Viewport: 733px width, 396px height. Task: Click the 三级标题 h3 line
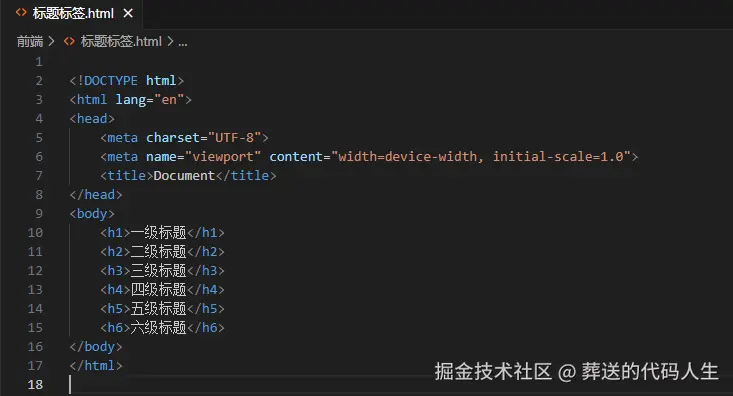pyautogui.click(x=162, y=270)
